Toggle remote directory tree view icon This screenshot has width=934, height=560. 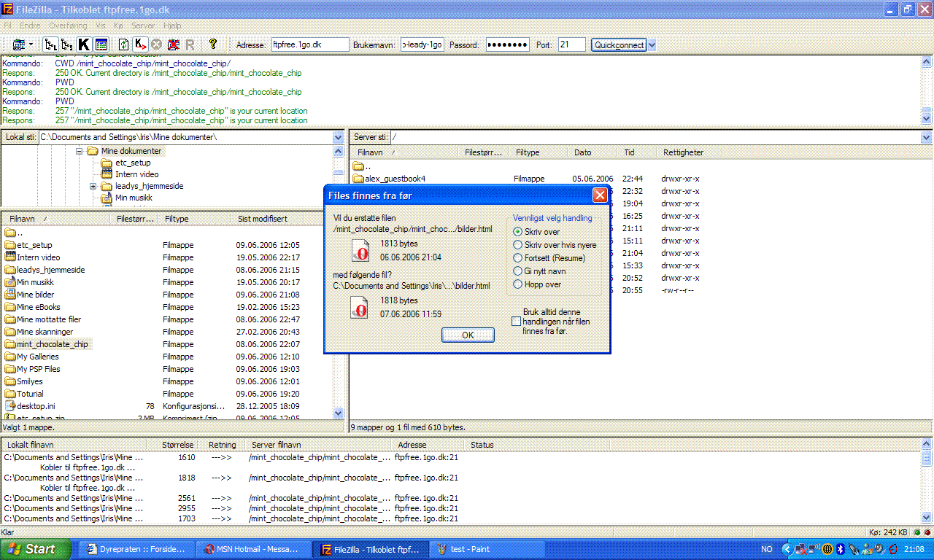(x=67, y=44)
